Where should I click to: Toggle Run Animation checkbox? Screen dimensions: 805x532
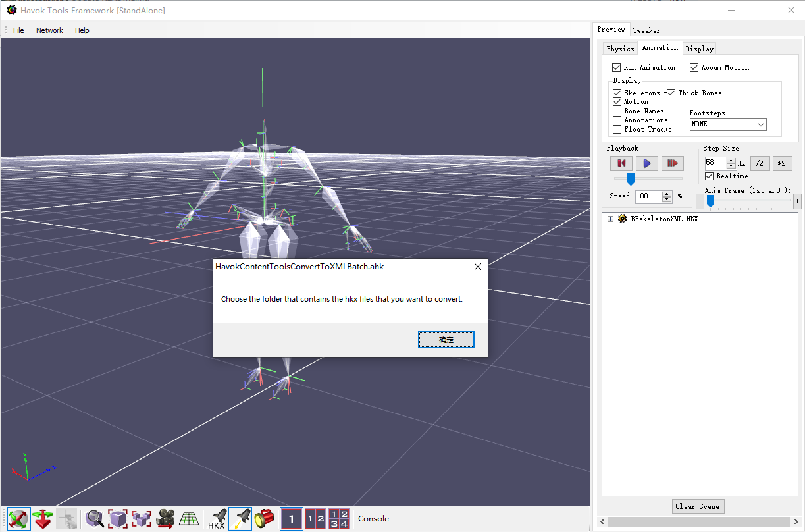[616, 67]
